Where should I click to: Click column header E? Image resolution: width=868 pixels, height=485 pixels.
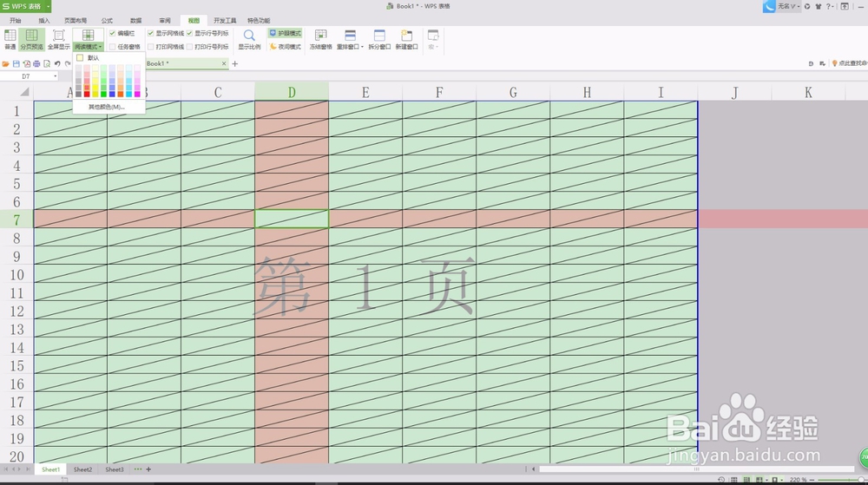(365, 92)
